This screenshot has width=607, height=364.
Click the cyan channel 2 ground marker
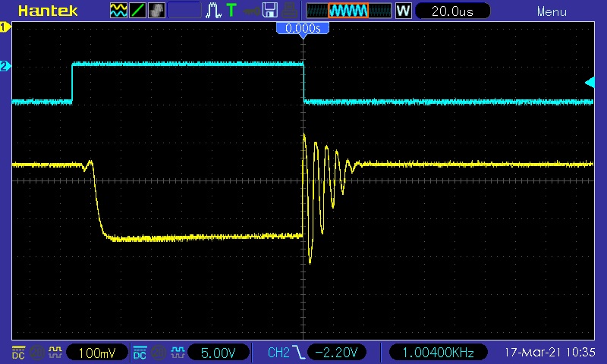click(5, 66)
